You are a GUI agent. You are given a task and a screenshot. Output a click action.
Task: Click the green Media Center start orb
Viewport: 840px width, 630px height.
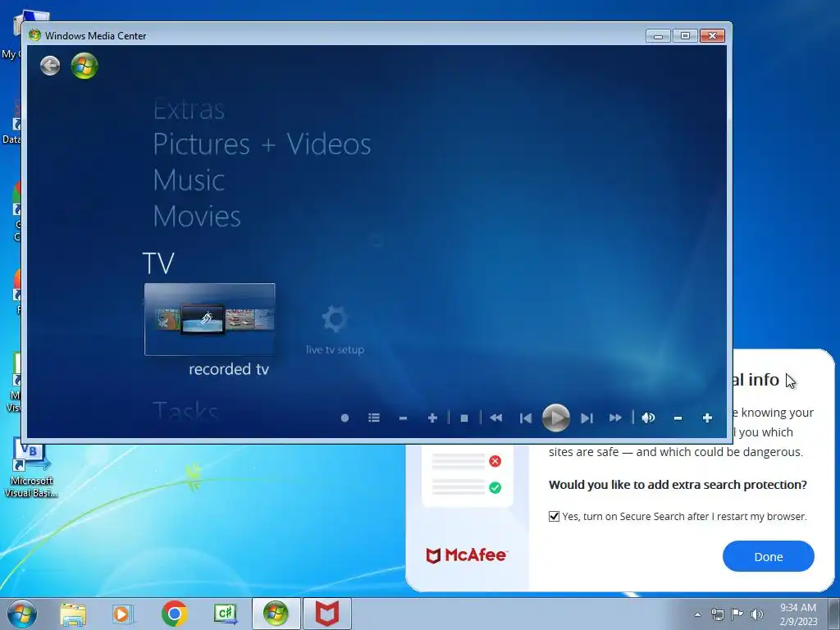84,66
